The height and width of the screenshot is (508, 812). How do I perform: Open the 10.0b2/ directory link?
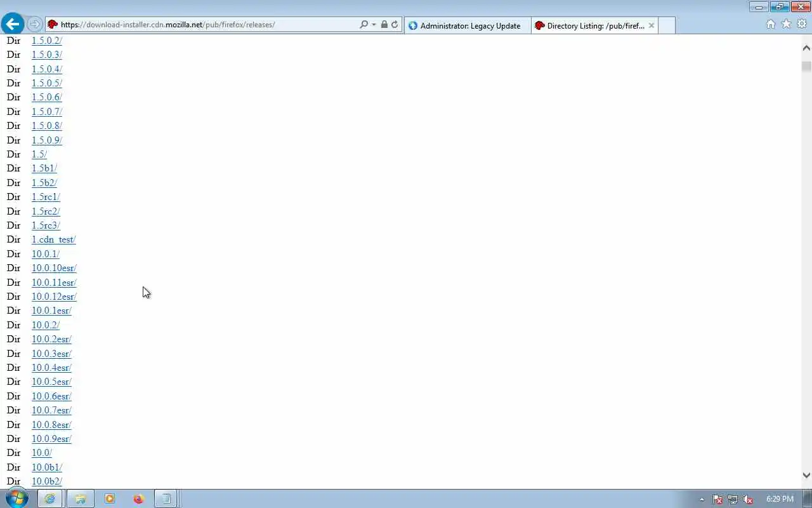(x=47, y=481)
